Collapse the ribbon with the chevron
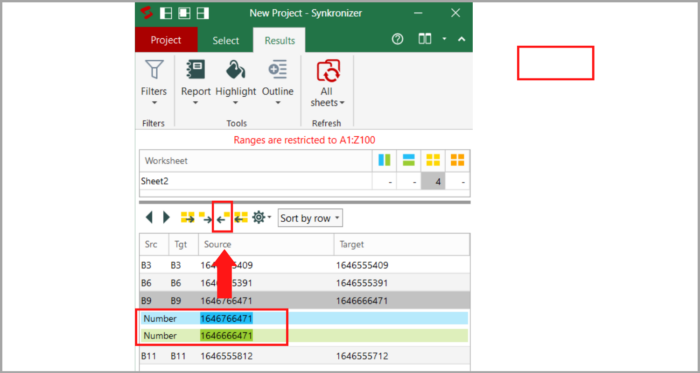This screenshot has height=373, width=700. pos(462,39)
